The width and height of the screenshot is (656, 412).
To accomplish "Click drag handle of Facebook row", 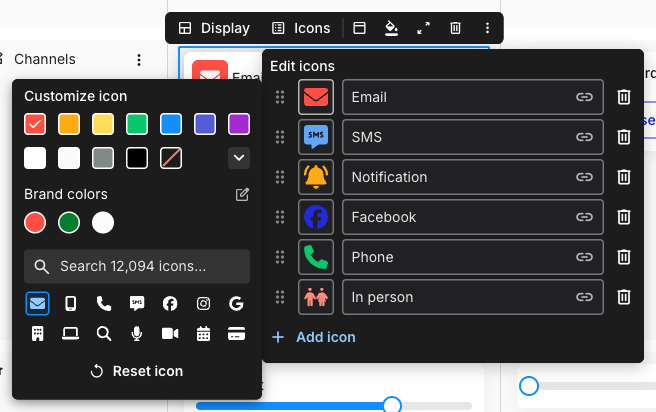I will point(280,217).
